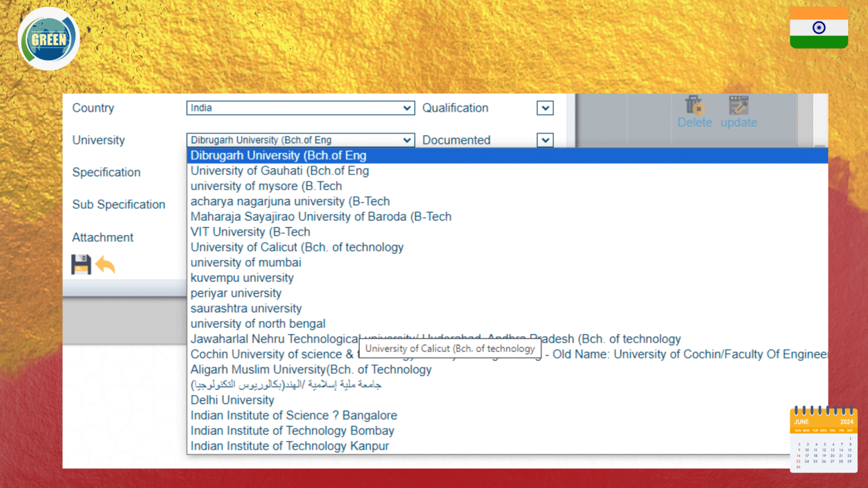Choose kuvempu university option
Image resolution: width=868 pixels, height=488 pixels.
pyautogui.click(x=507, y=277)
